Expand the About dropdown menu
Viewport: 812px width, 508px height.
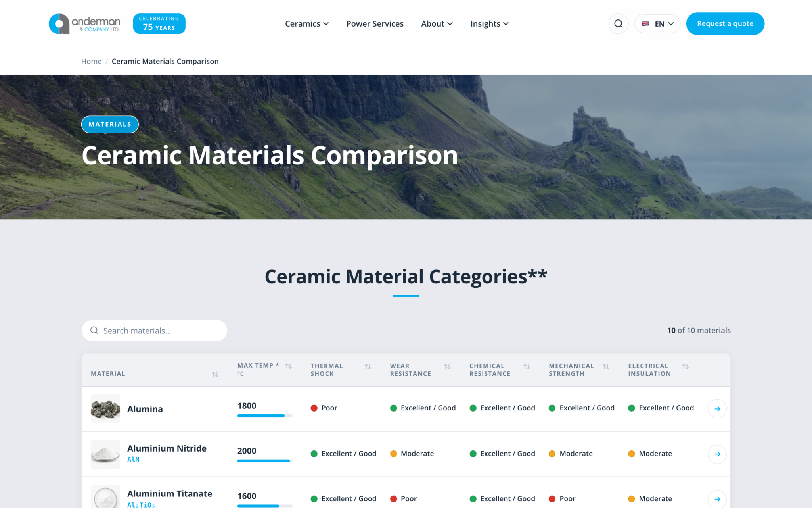coord(437,24)
